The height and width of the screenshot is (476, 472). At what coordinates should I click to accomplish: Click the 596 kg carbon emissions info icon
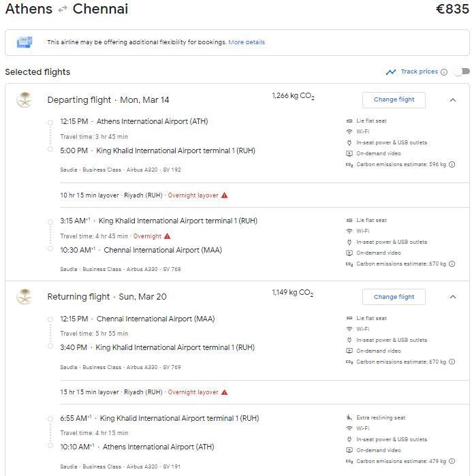(x=452, y=165)
